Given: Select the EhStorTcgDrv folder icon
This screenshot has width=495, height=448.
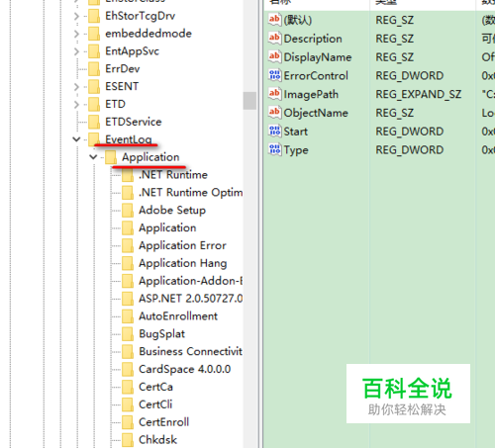Looking at the screenshot, I should click(x=94, y=16).
